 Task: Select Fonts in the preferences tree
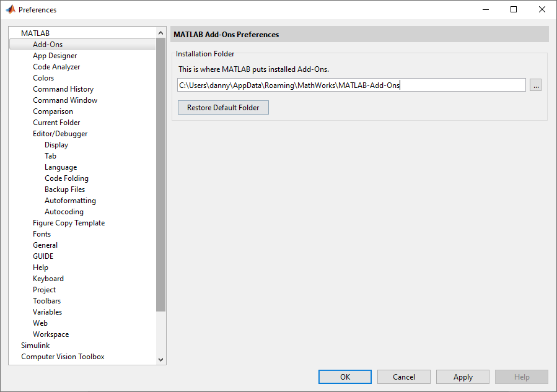click(x=42, y=234)
